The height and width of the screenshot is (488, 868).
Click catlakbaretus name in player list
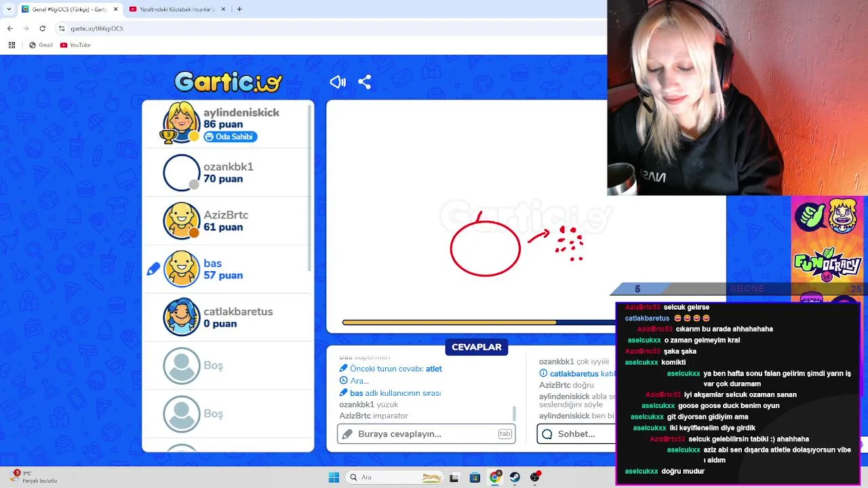[238, 312]
